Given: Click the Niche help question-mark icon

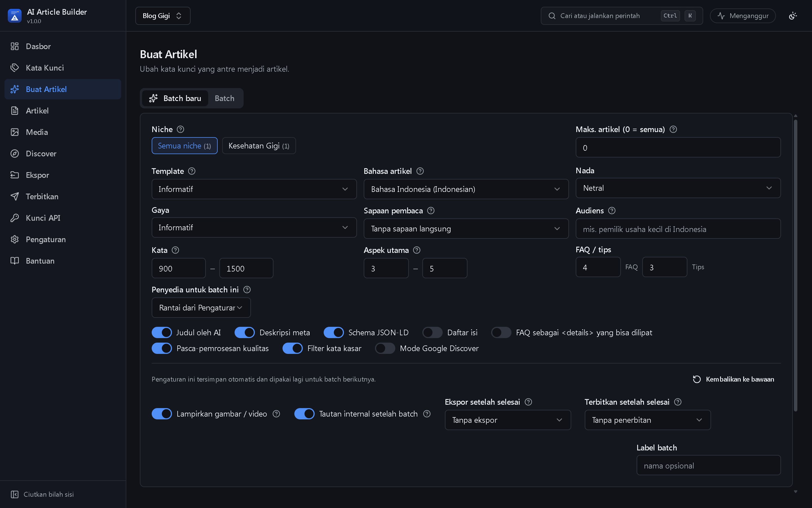Looking at the screenshot, I should [180, 129].
